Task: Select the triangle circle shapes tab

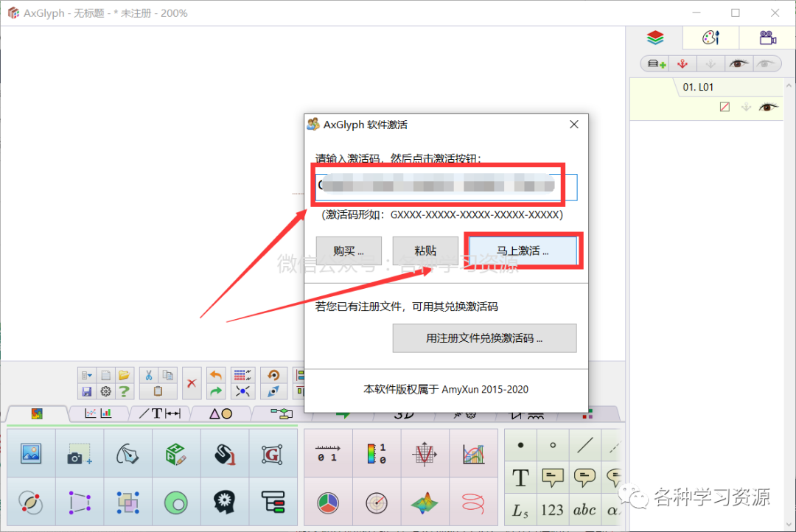Action: (221, 413)
